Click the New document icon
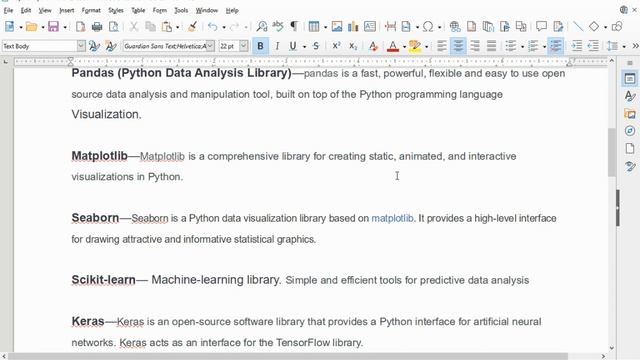 click(9, 27)
